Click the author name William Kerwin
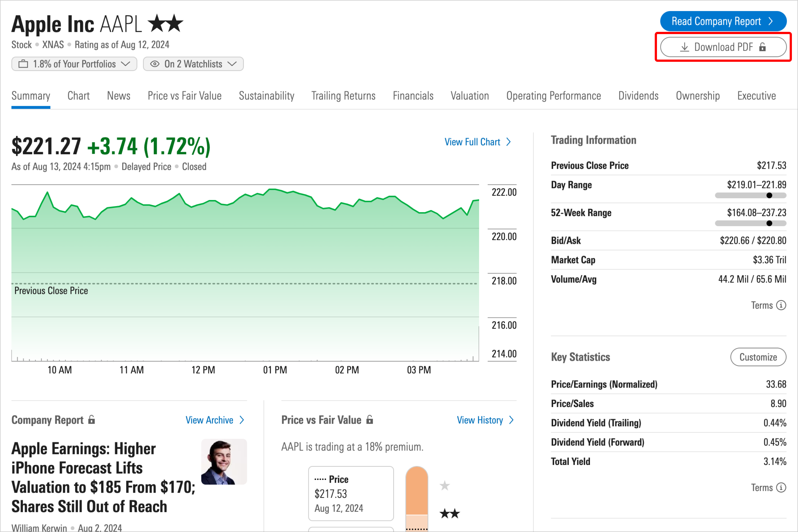The width and height of the screenshot is (798, 532). pos(39,528)
